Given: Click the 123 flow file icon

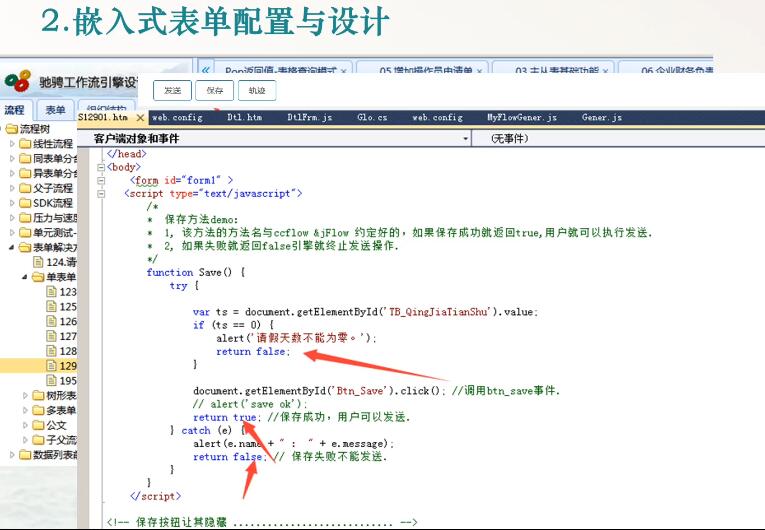Looking at the screenshot, I should click(51, 292).
